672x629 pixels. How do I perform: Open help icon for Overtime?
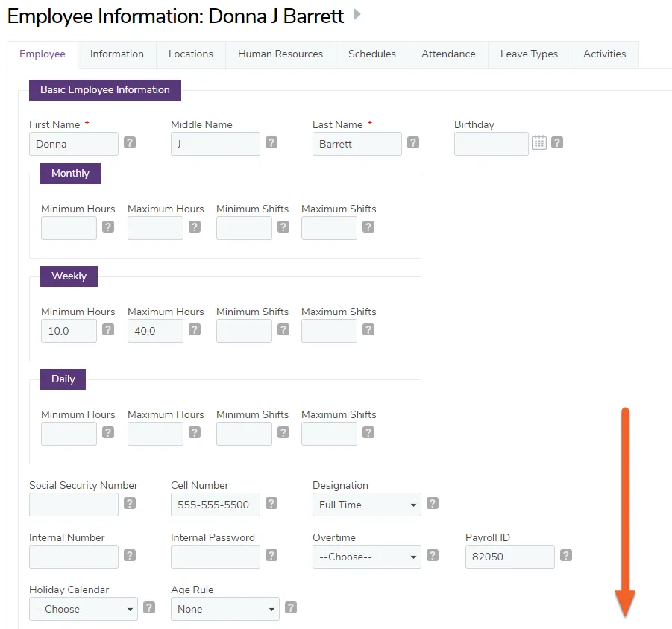click(433, 555)
